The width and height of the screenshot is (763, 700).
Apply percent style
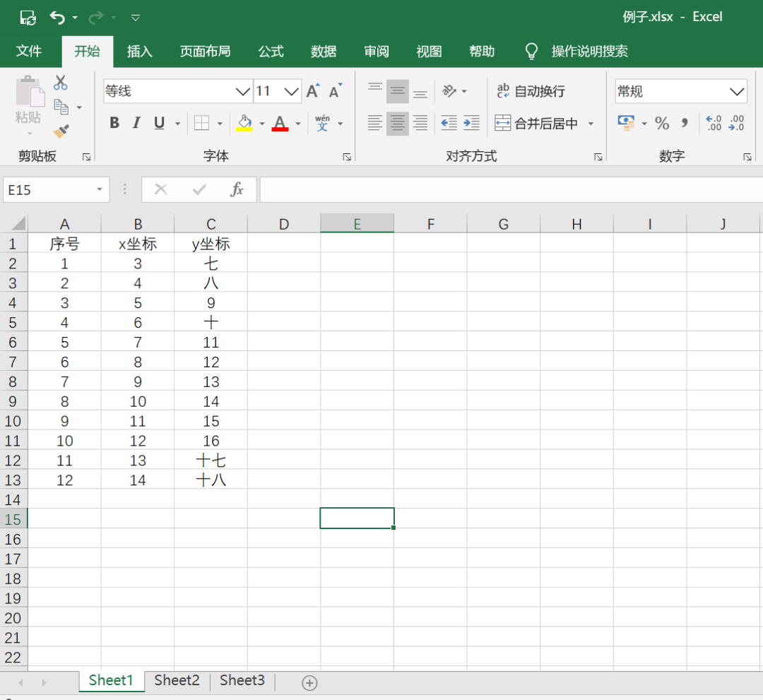click(x=662, y=123)
